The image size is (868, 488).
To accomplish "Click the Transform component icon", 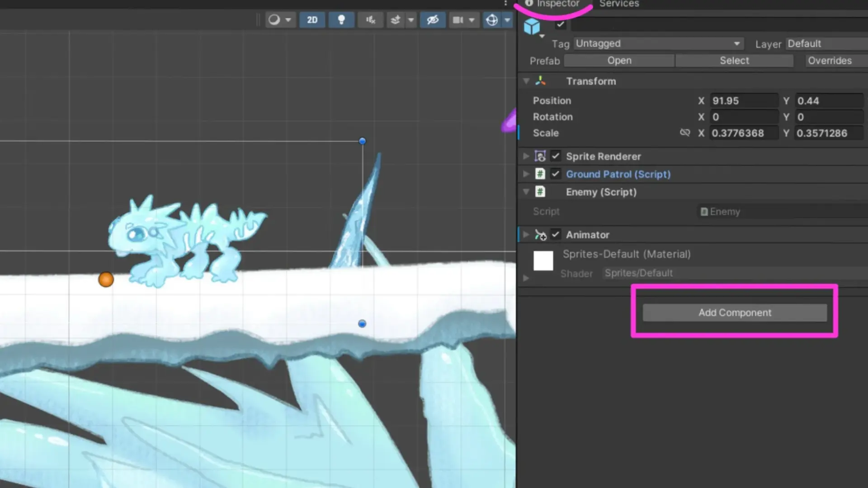I will coord(540,81).
